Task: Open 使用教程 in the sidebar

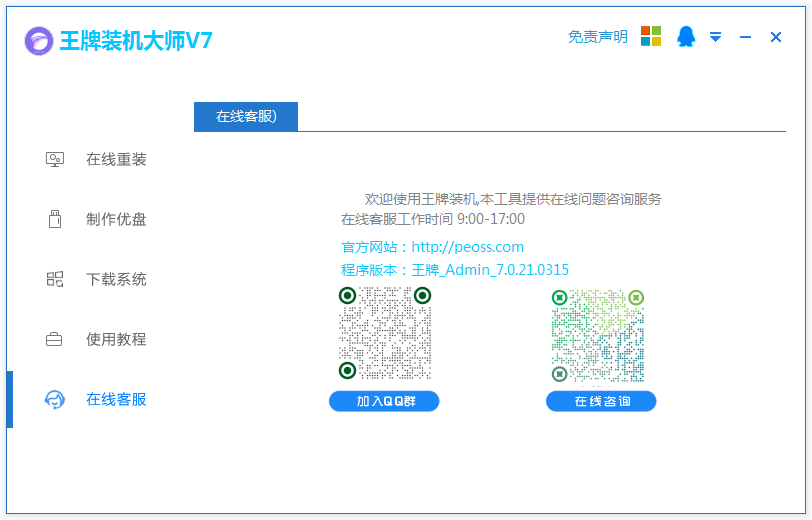Action: click(116, 339)
